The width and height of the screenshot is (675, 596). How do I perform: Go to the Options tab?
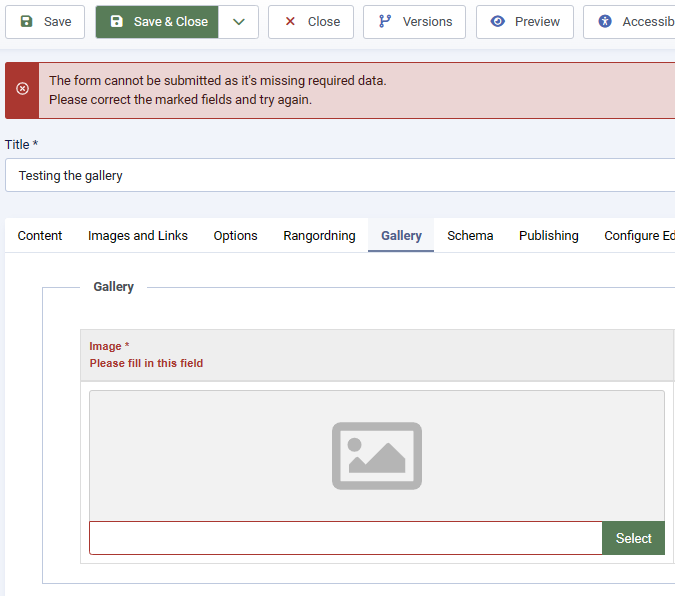[x=235, y=236]
